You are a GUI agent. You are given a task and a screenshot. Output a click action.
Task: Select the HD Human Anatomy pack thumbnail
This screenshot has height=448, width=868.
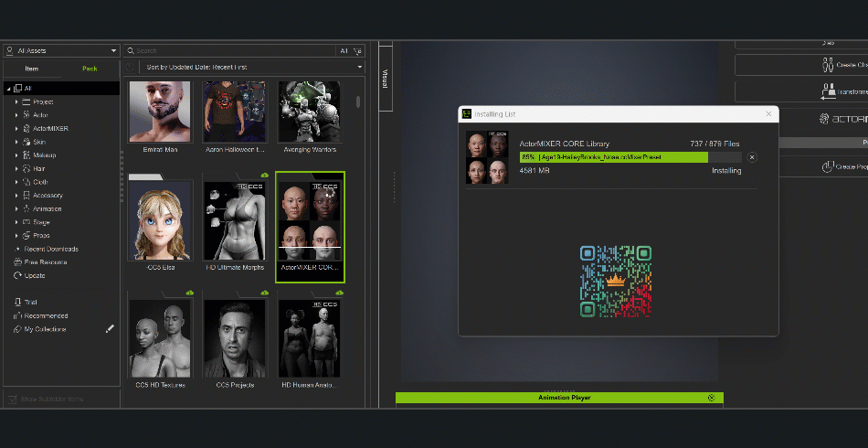pyautogui.click(x=310, y=338)
